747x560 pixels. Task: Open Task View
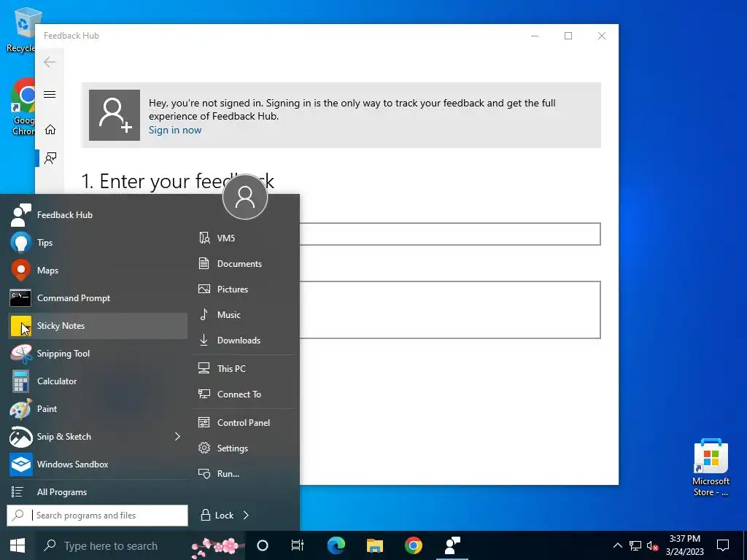pyautogui.click(x=298, y=545)
